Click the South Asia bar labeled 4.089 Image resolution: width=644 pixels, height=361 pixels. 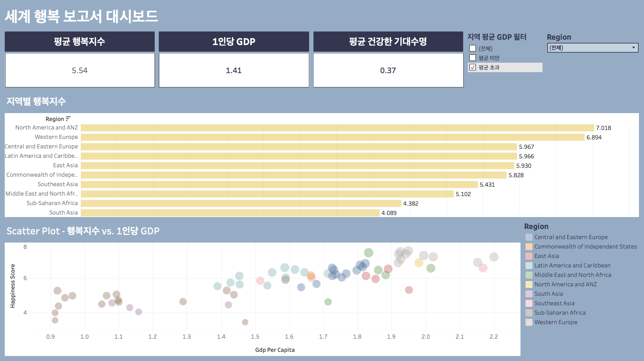tap(230, 213)
